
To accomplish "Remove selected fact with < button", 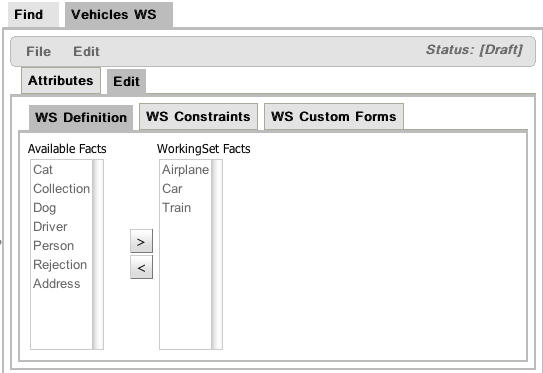I will 141,267.
